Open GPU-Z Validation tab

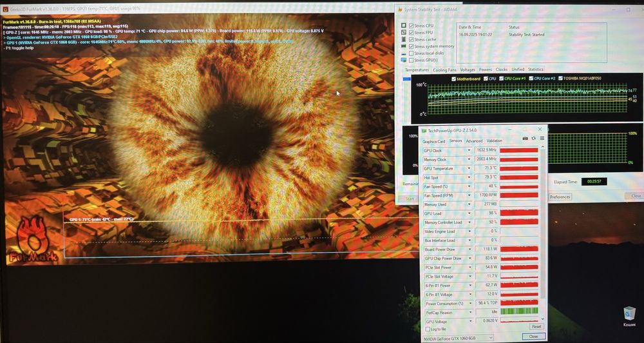494,141
